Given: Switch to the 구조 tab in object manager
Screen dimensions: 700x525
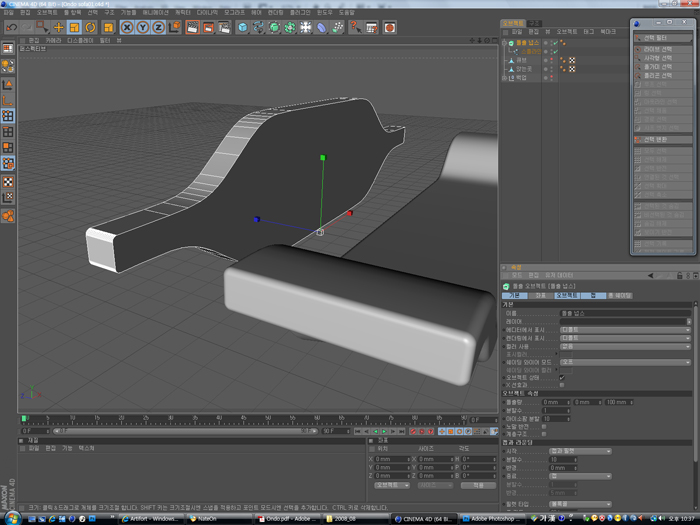Looking at the screenshot, I should 536,22.
